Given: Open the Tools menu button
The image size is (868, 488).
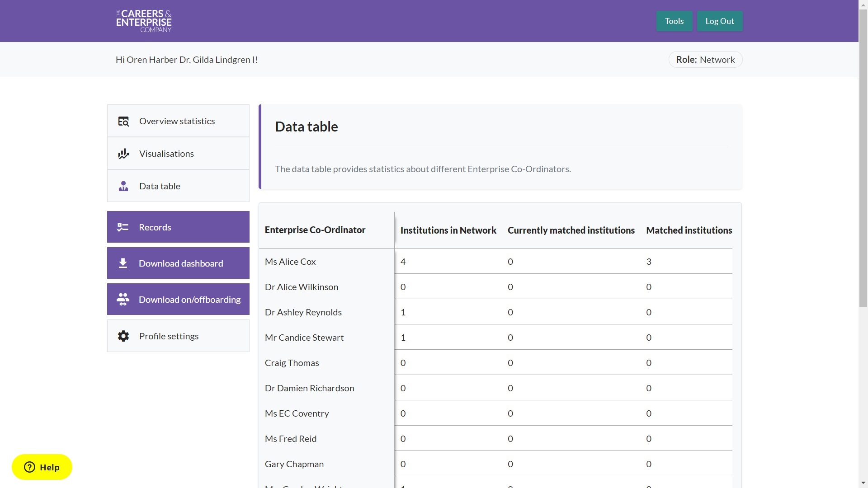Looking at the screenshot, I should pos(674,21).
